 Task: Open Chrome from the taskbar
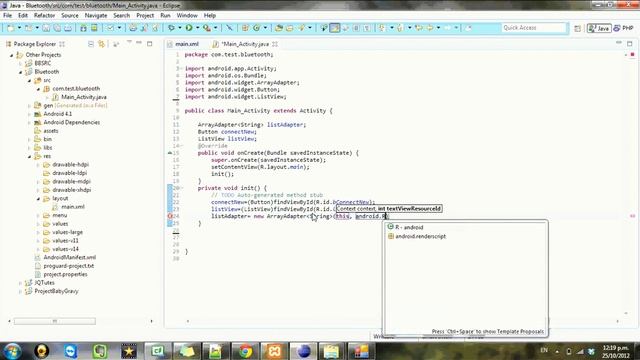point(245,351)
